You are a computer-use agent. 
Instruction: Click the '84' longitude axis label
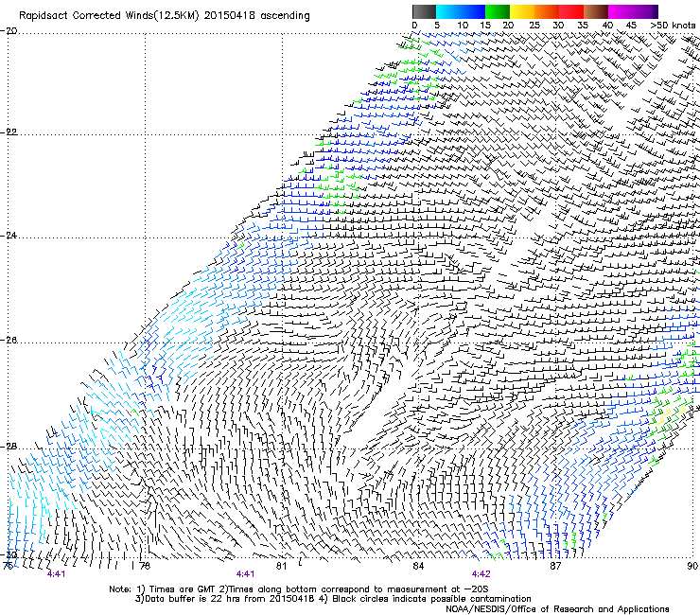[x=418, y=566]
